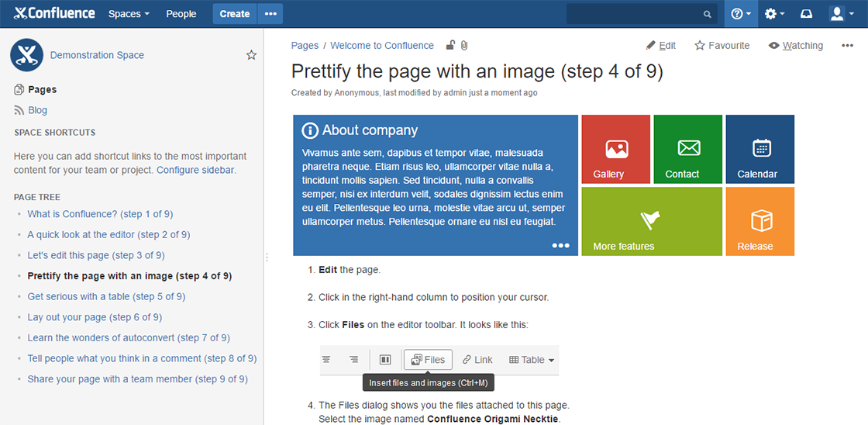Open the dark blue Calendar tile
868x425 pixels.
click(760, 149)
